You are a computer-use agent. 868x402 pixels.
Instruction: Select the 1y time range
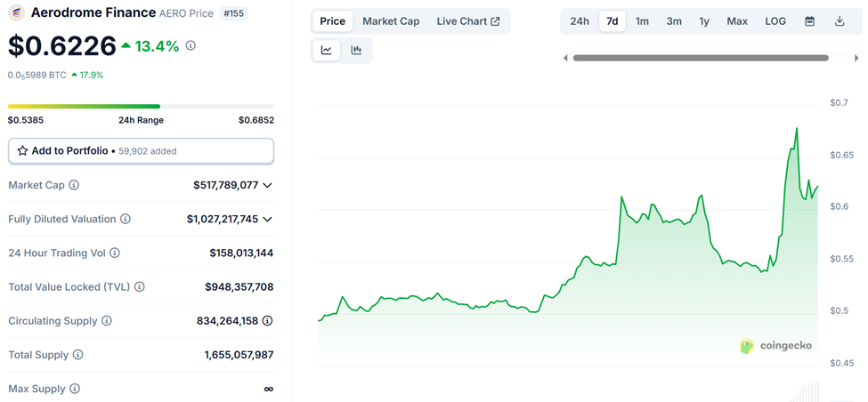[704, 21]
